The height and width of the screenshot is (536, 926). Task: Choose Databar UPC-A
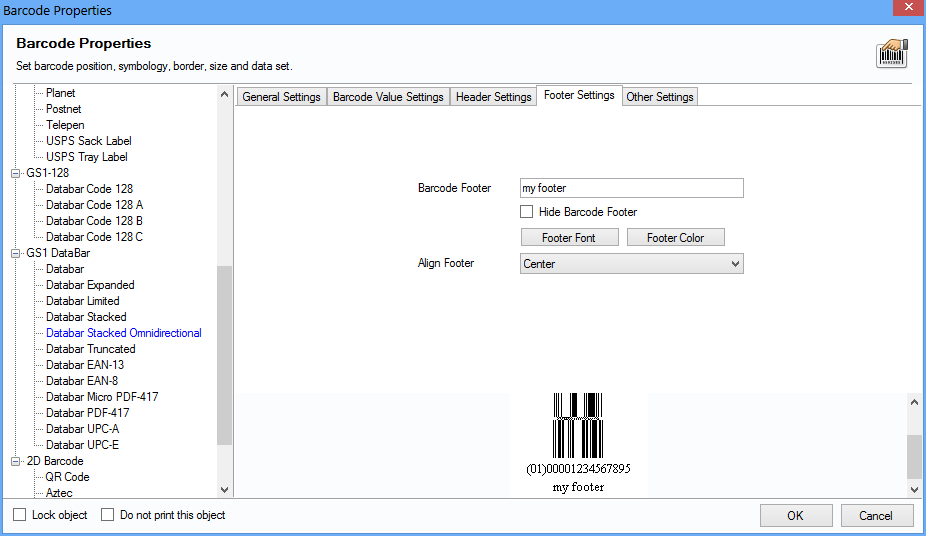tap(83, 429)
